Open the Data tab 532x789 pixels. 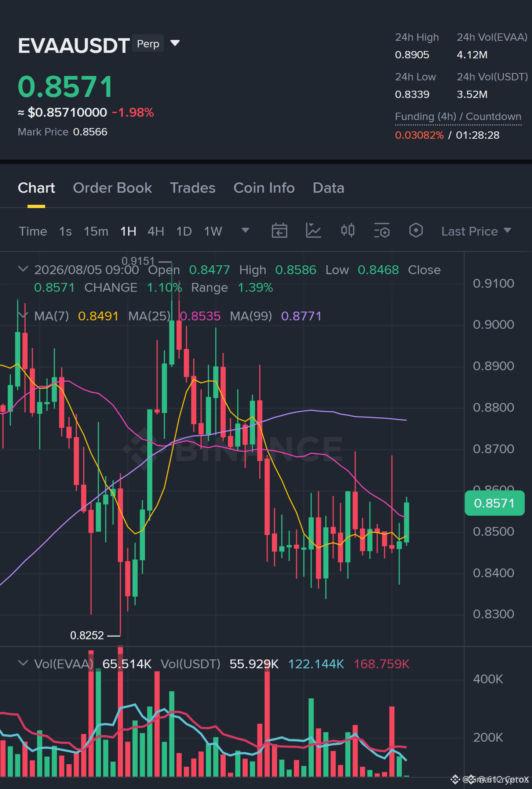(328, 188)
